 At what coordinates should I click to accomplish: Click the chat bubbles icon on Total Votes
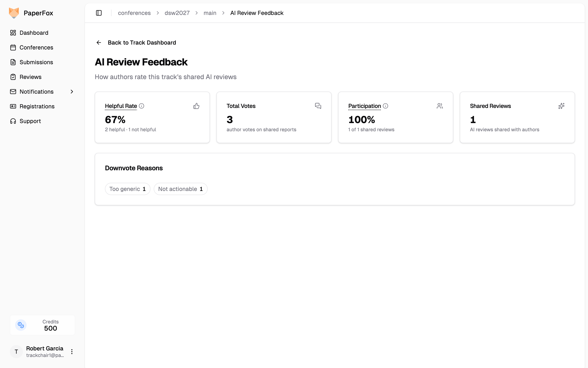point(318,106)
